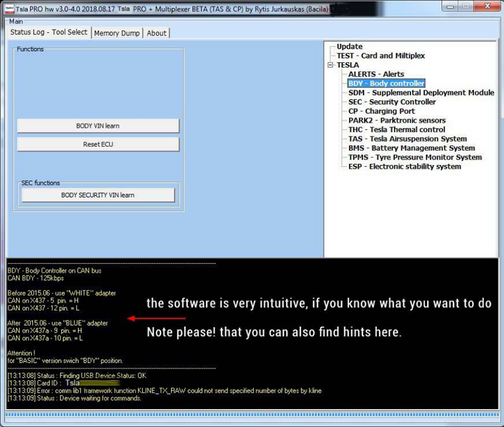Viewport: 504px width, 427px height.
Task: Select SDM - Supplemental Deployment Module
Action: point(421,93)
